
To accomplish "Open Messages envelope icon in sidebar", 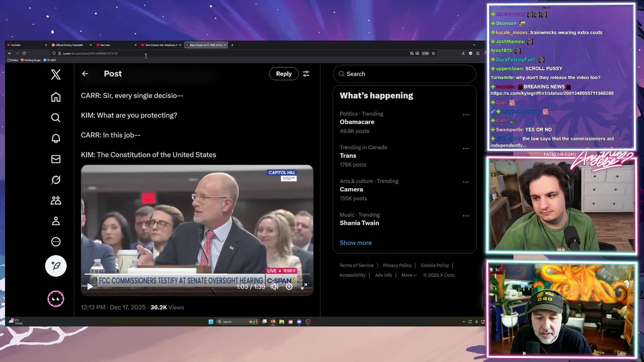I will coord(56,159).
